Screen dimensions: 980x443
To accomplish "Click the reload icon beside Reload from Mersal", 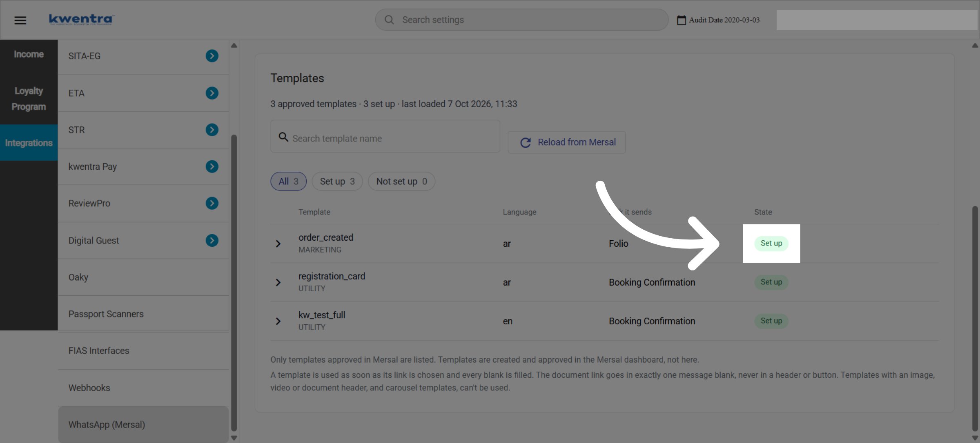I will tap(525, 142).
